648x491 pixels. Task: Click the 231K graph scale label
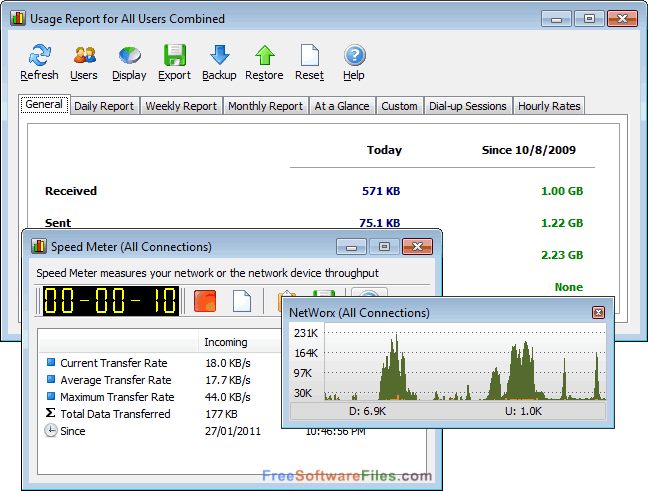click(x=306, y=333)
